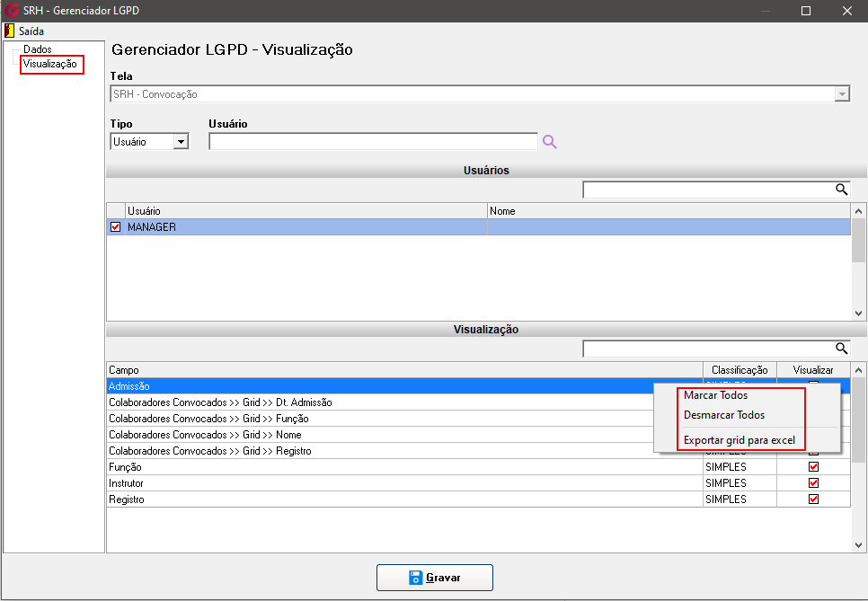Click the Visualização grid scrollbar thumb
This screenshot has height=601, width=868.
pyautogui.click(x=859, y=420)
